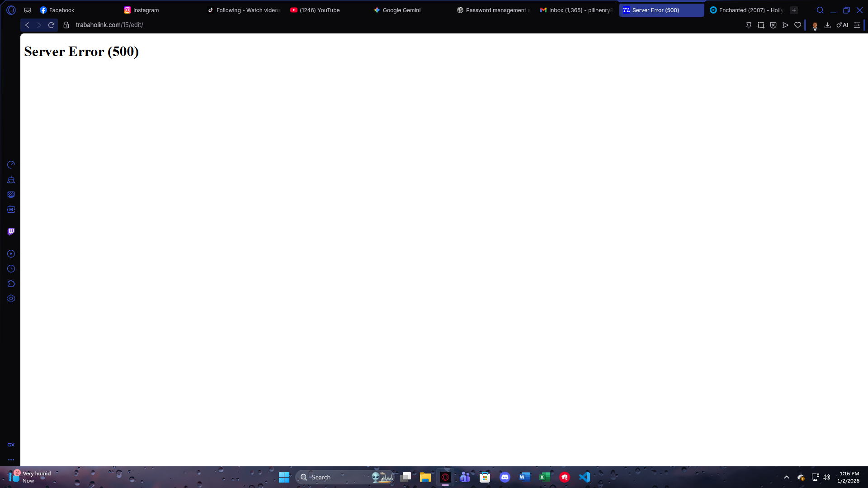This screenshot has width=868, height=488.
Task: Open History clock icon in sidebar
Action: point(11,269)
